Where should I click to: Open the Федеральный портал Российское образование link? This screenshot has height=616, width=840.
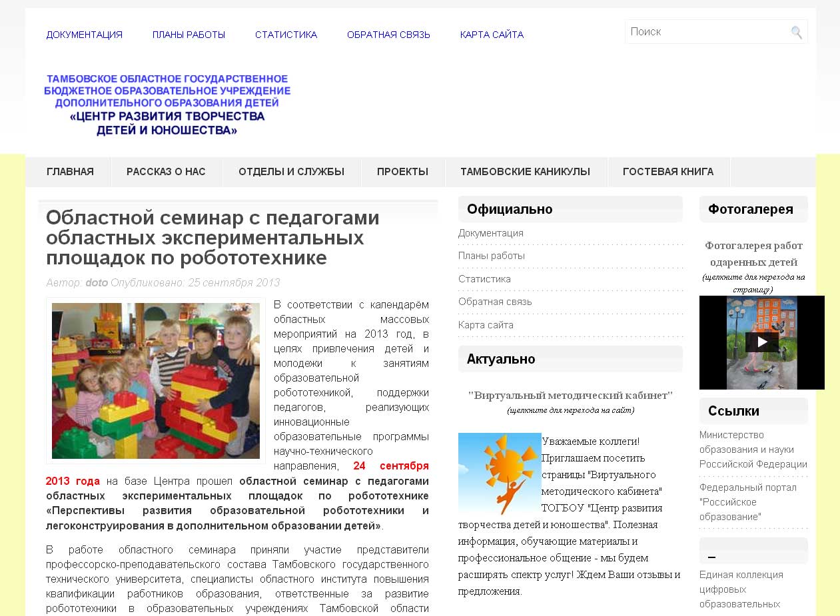pyautogui.click(x=748, y=502)
